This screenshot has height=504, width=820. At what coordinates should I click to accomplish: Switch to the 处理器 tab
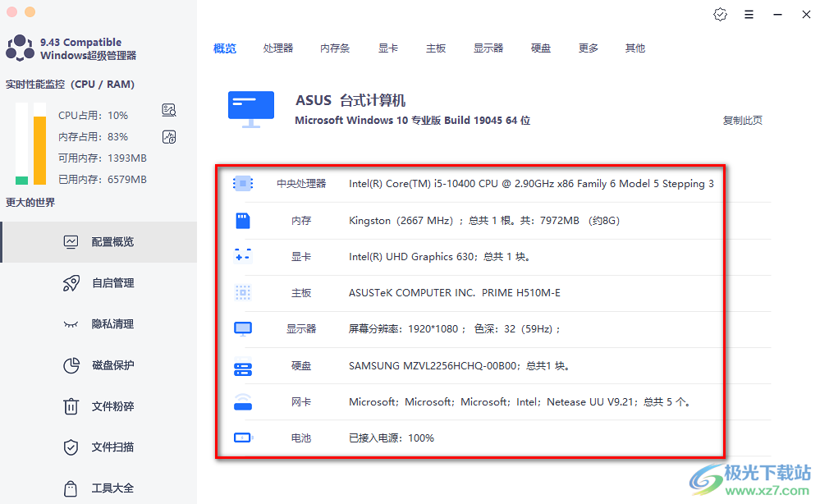pos(278,48)
